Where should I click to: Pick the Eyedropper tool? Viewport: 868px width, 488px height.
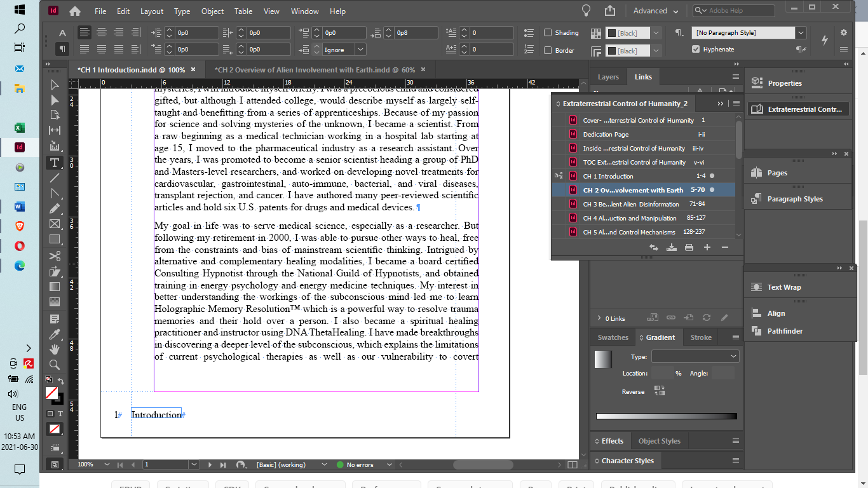[x=55, y=335]
